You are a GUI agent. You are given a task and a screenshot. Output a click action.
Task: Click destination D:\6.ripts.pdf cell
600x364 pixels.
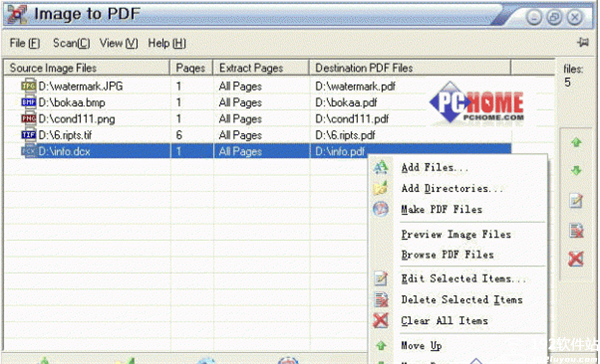point(345,135)
